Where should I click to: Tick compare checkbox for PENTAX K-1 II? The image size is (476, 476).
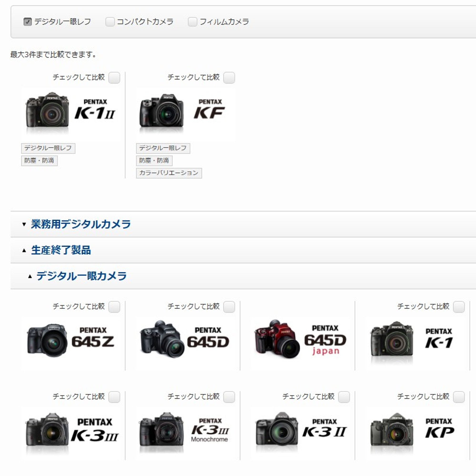114,78
